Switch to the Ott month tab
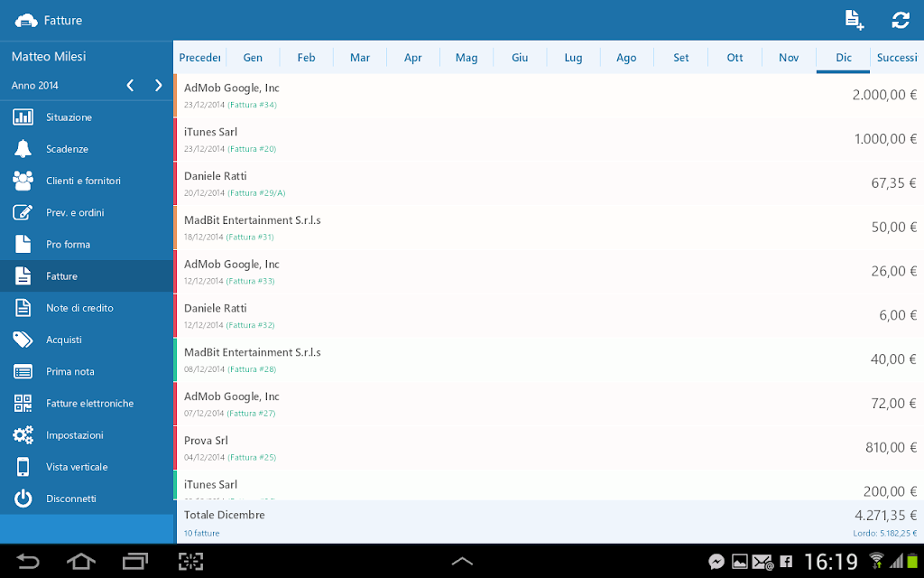Image resolution: width=924 pixels, height=578 pixels. 735,57
